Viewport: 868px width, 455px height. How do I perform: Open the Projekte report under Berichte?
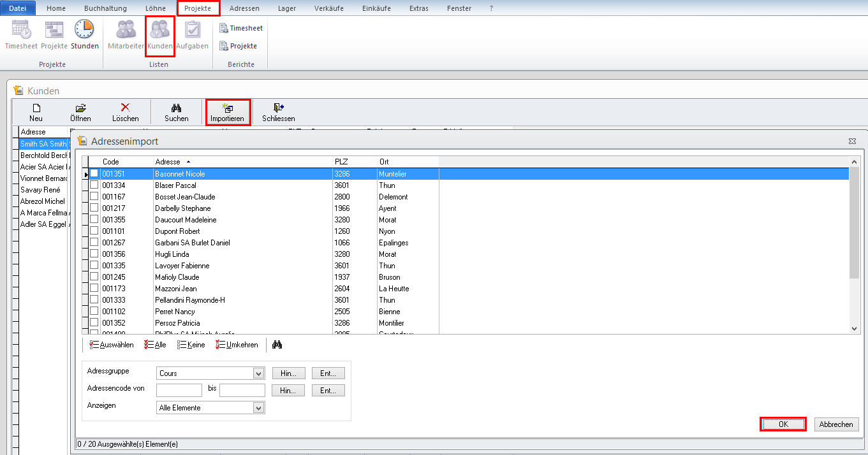(238, 46)
